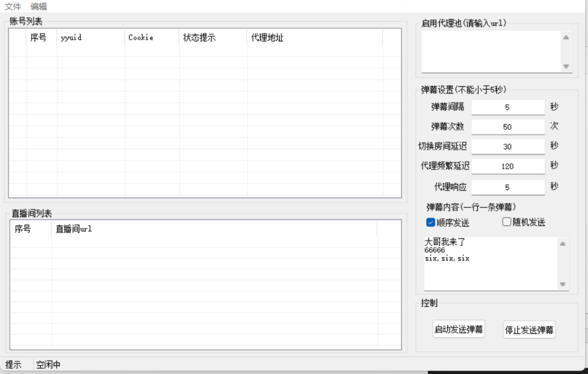Open the 编辑 menu
Screen dimensions: 588x374
tap(39, 6)
